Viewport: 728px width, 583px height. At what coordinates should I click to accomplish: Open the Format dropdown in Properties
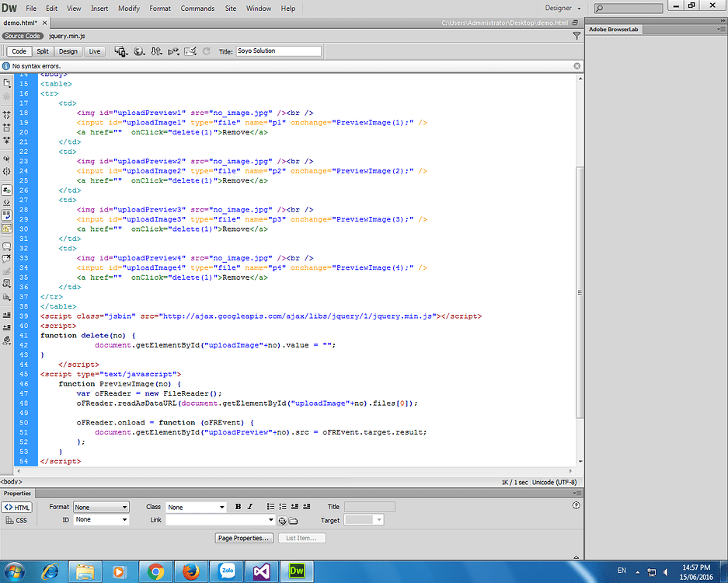coord(100,507)
